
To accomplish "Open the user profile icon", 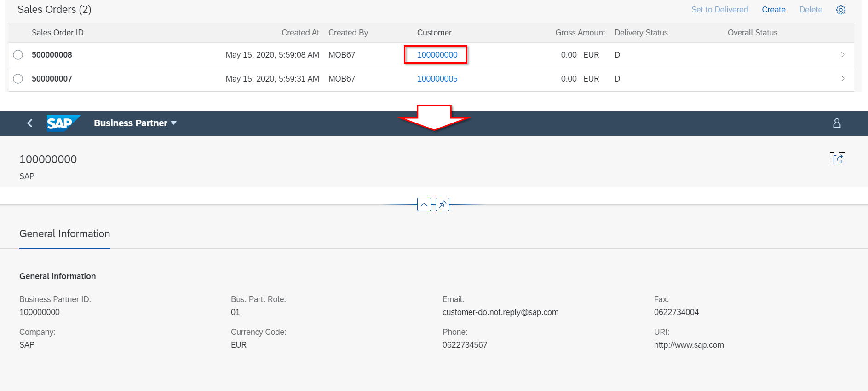I will click(x=837, y=123).
